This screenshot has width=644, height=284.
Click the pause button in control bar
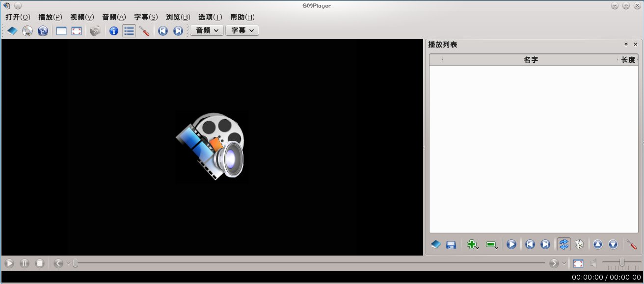point(25,263)
